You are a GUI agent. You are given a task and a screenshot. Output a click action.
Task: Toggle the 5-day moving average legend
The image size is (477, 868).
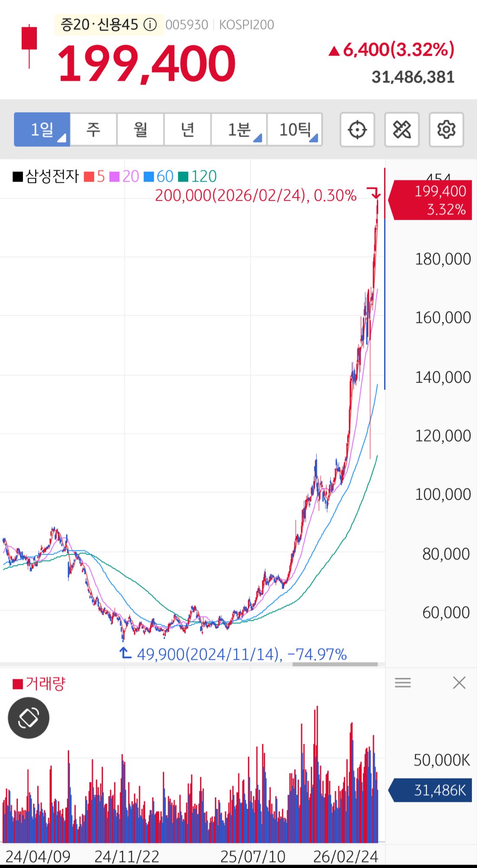coord(95,177)
